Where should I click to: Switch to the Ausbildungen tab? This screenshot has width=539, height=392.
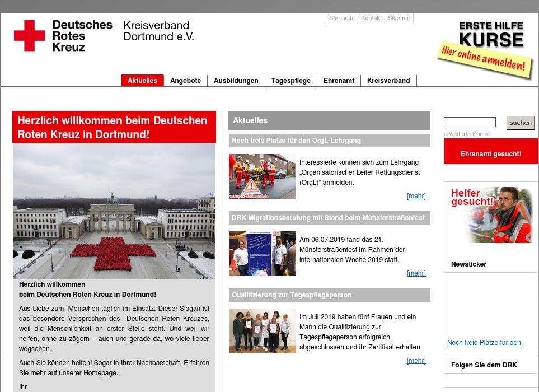(236, 80)
